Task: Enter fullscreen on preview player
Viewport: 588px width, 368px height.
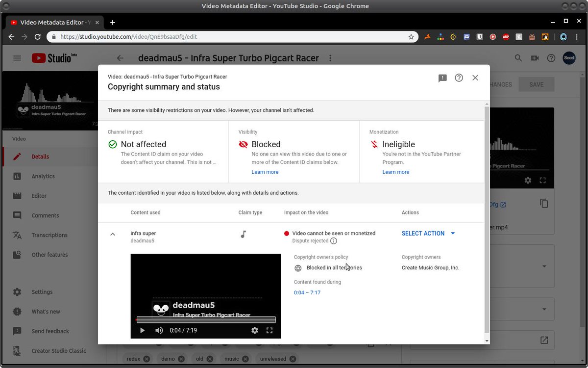Action: coord(269,331)
